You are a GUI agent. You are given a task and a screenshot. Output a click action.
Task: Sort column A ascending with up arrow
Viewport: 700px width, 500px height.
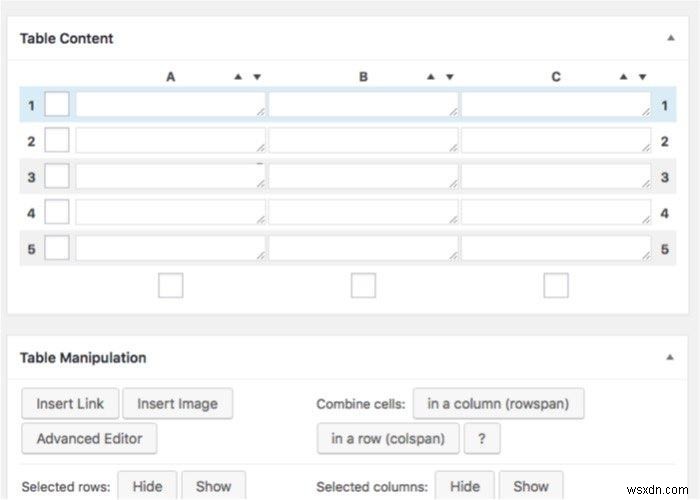coord(238,77)
